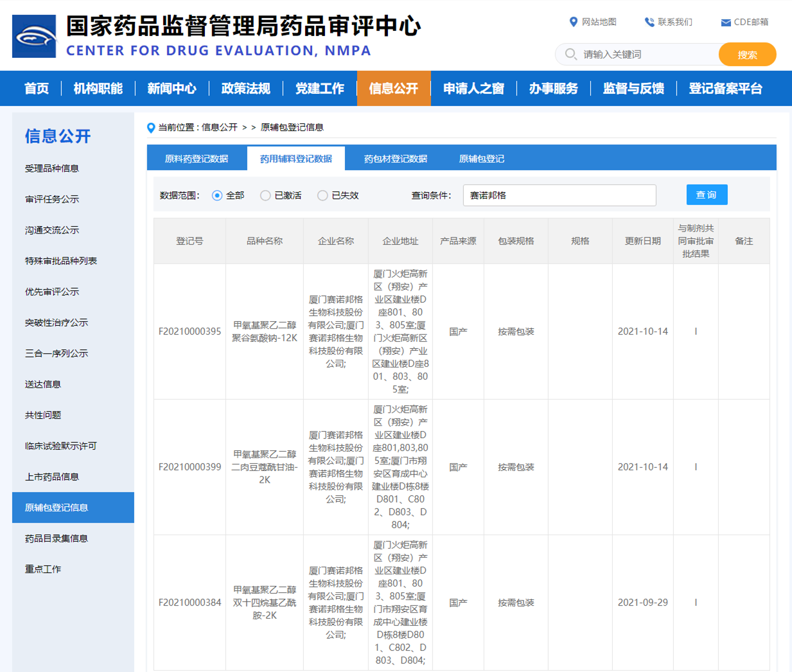This screenshot has width=792, height=672.
Task: Click the 查询 button
Action: click(x=707, y=194)
